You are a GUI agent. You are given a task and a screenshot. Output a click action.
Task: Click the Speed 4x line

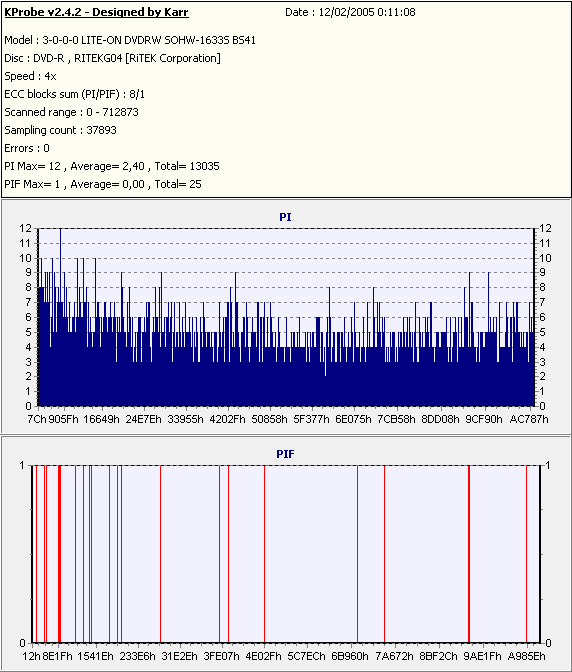pyautogui.click(x=30, y=76)
